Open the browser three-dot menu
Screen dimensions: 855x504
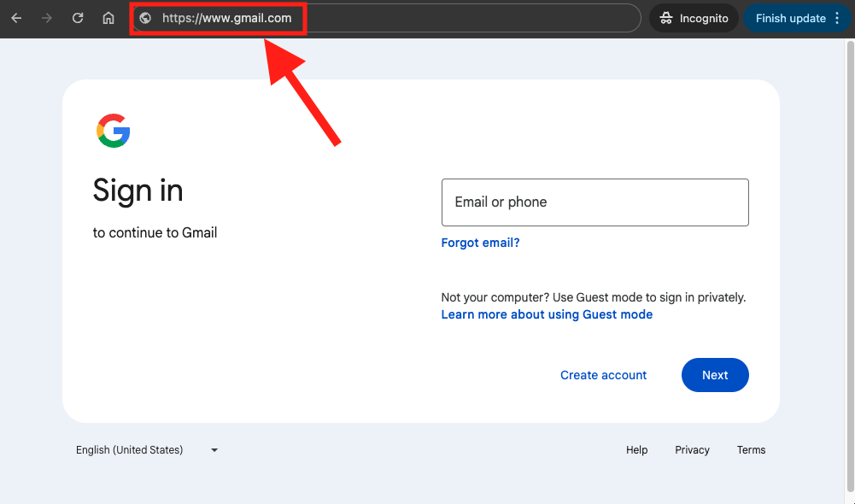837,18
